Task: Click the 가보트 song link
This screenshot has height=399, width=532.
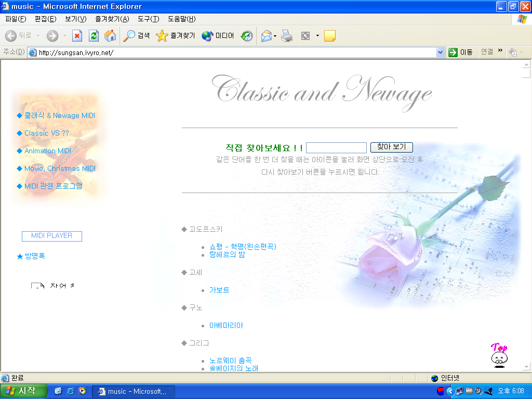Action: click(x=219, y=290)
